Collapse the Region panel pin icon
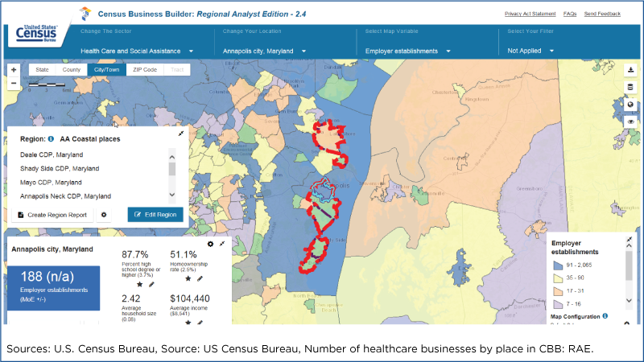The width and height of the screenshot is (644, 362). [x=181, y=134]
